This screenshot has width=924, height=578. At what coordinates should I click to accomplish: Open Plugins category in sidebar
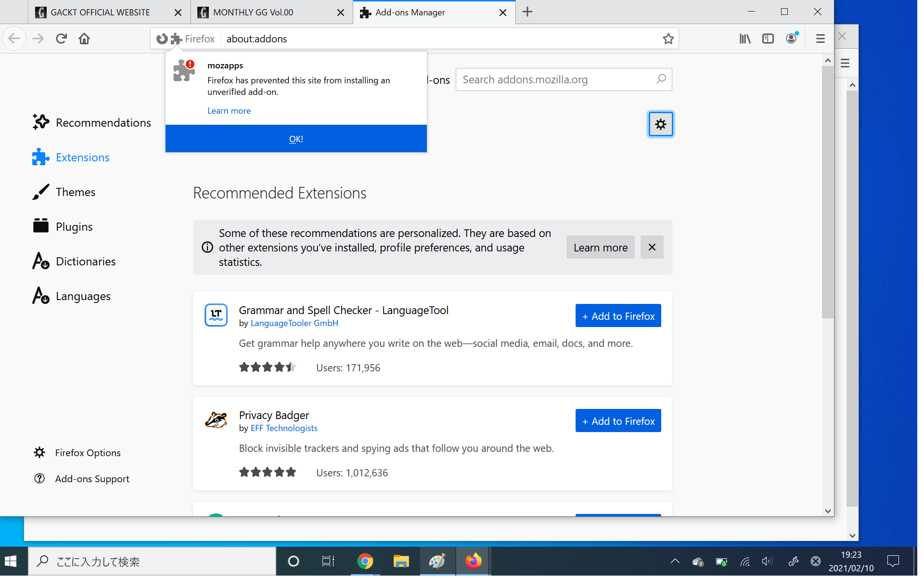74,227
